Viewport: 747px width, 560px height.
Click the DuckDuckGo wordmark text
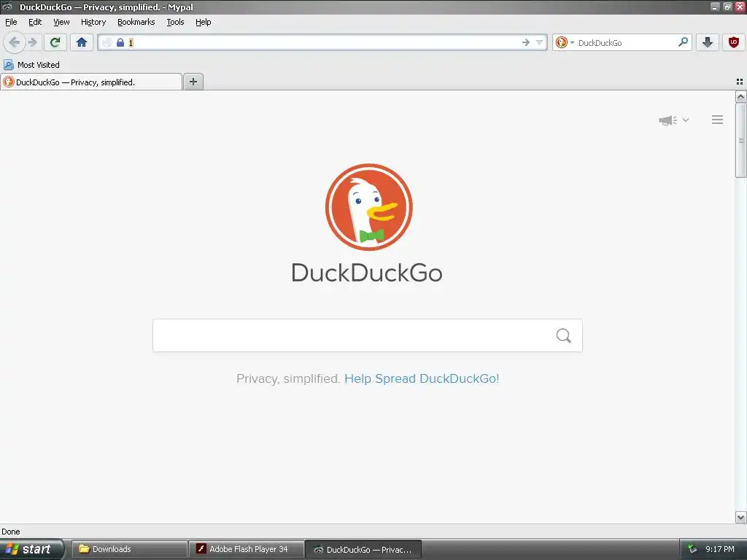[367, 273]
